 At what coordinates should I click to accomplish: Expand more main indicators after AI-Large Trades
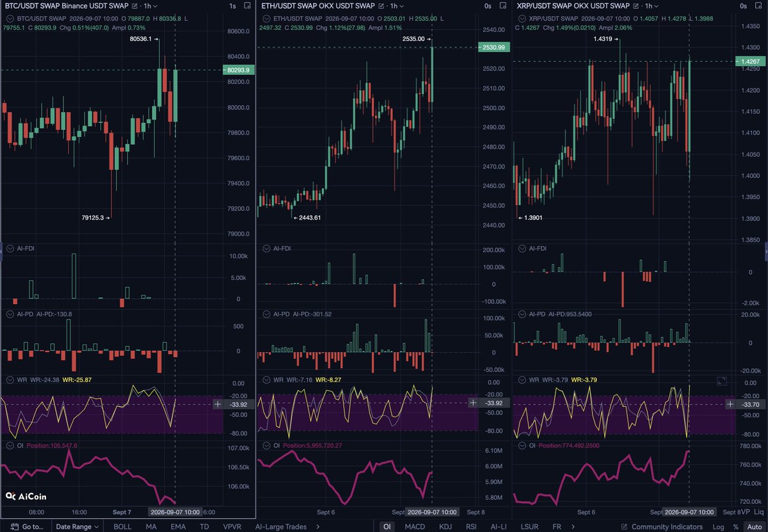(317, 527)
